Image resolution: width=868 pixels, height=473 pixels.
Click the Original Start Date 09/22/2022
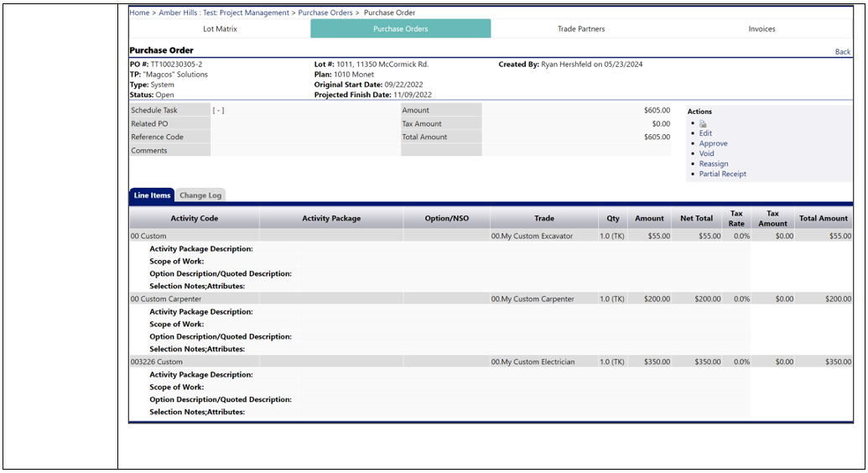[x=369, y=85]
